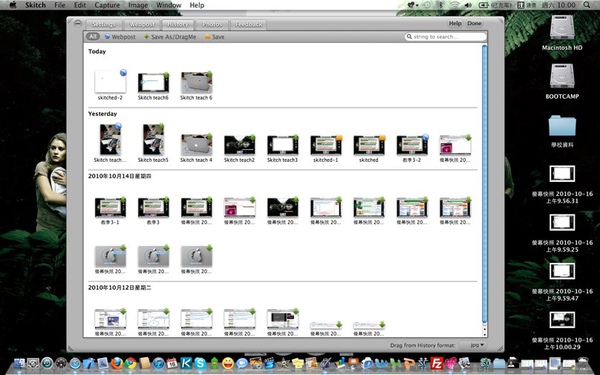Image resolution: width=600 pixels, height=375 pixels.
Task: Click the BOOTCAMP drive icon
Action: click(562, 76)
